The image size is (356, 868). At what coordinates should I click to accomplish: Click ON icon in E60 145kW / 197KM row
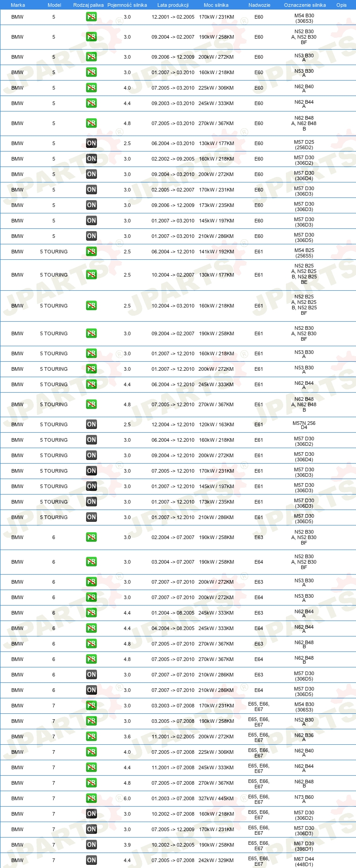point(91,221)
